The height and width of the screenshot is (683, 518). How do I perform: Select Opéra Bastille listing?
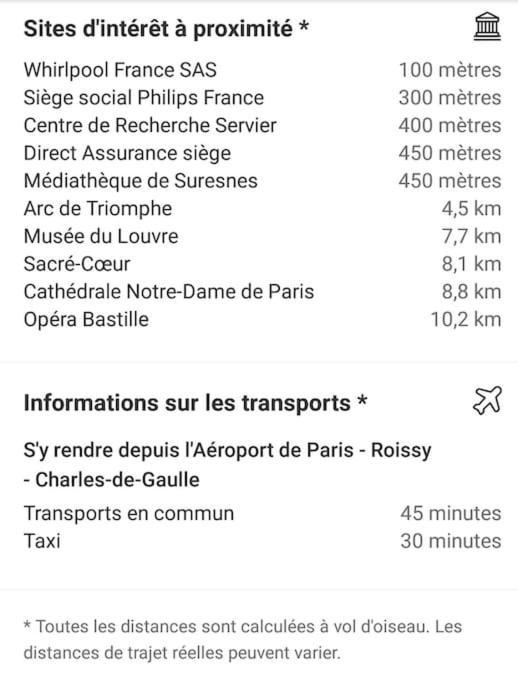(262, 319)
